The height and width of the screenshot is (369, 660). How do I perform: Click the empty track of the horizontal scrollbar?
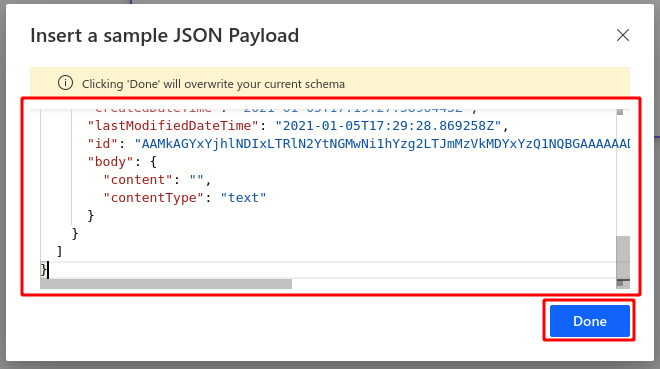click(x=454, y=284)
